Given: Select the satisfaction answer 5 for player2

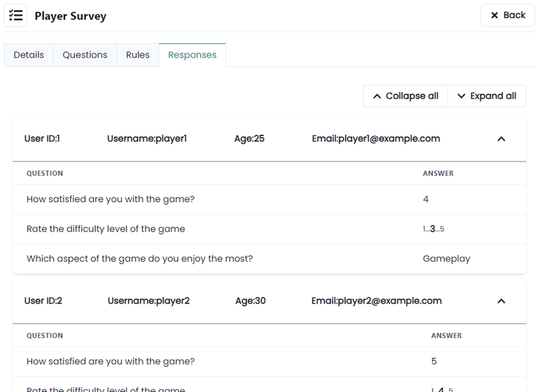Looking at the screenshot, I should tap(434, 361).
